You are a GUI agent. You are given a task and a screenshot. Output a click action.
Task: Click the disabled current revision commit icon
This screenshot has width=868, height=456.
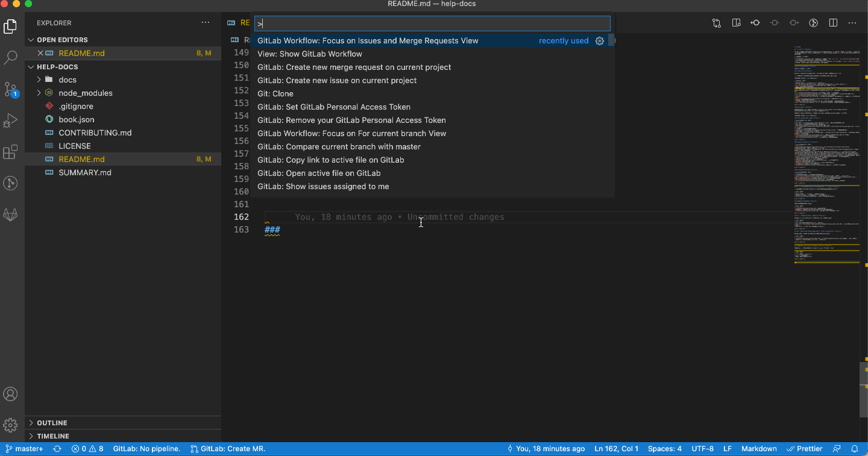point(775,23)
